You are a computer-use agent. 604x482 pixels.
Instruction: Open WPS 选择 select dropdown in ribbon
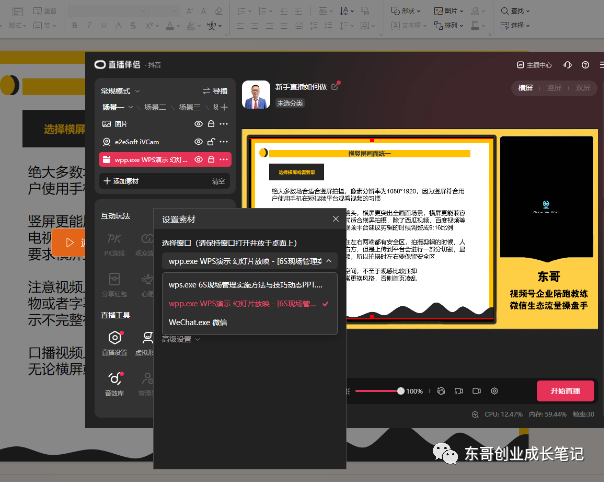[515, 25]
